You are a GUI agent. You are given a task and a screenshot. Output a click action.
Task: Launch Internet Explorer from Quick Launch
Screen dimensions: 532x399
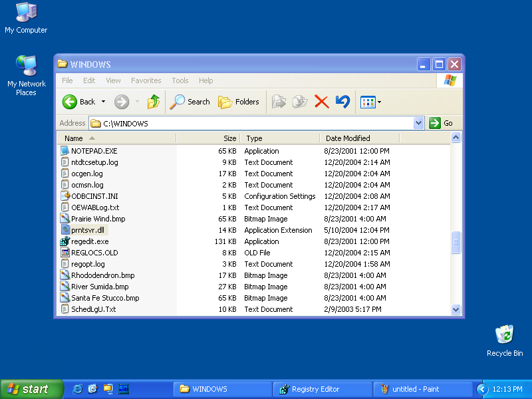pos(77,389)
